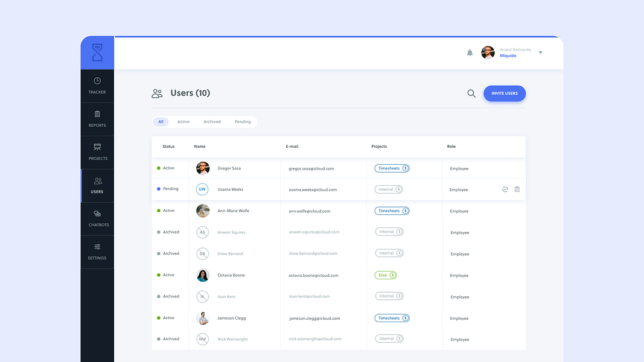Select the Reports icon in the sidebar
The image size is (644, 362).
pos(97,119)
